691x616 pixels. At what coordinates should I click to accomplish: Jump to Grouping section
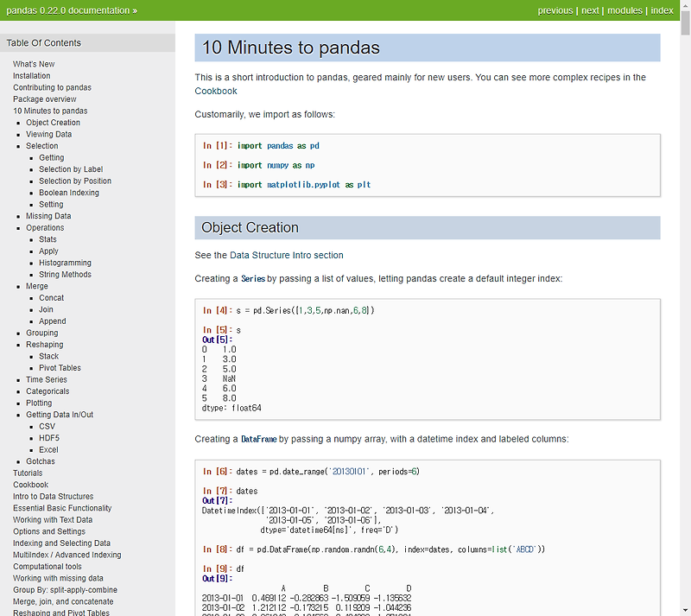coord(41,333)
